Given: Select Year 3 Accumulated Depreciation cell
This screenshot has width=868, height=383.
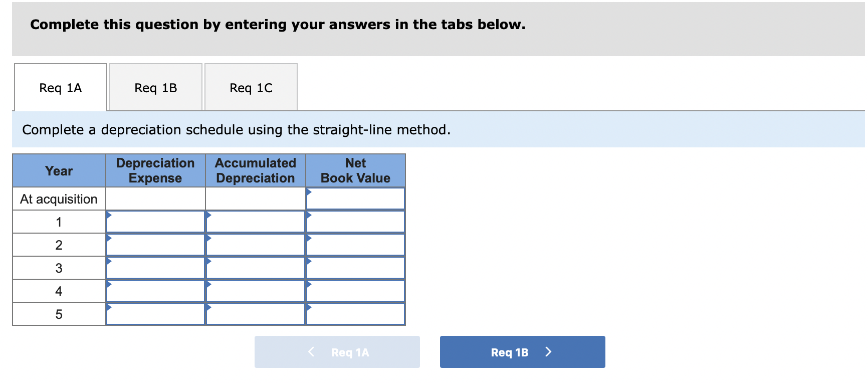Looking at the screenshot, I should tap(256, 268).
